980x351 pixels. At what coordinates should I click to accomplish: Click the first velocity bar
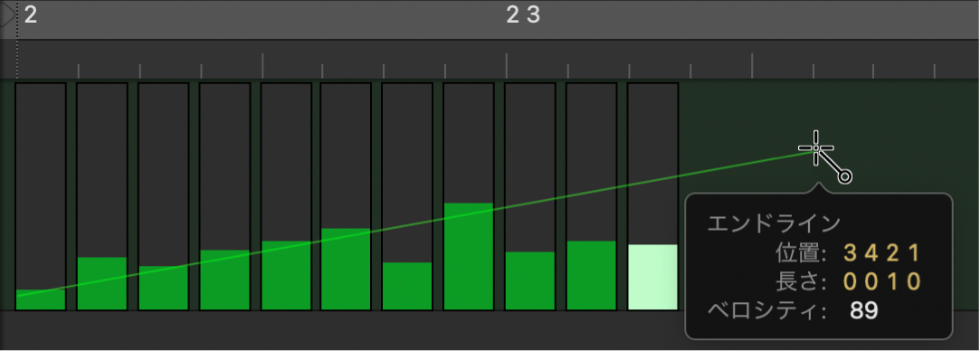(41, 299)
